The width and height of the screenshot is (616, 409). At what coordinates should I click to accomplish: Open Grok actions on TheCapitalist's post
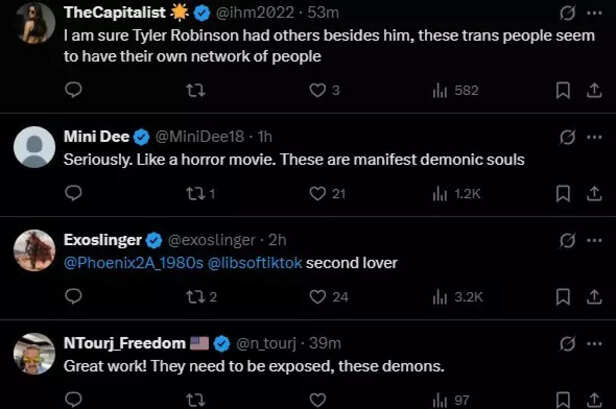(x=567, y=13)
